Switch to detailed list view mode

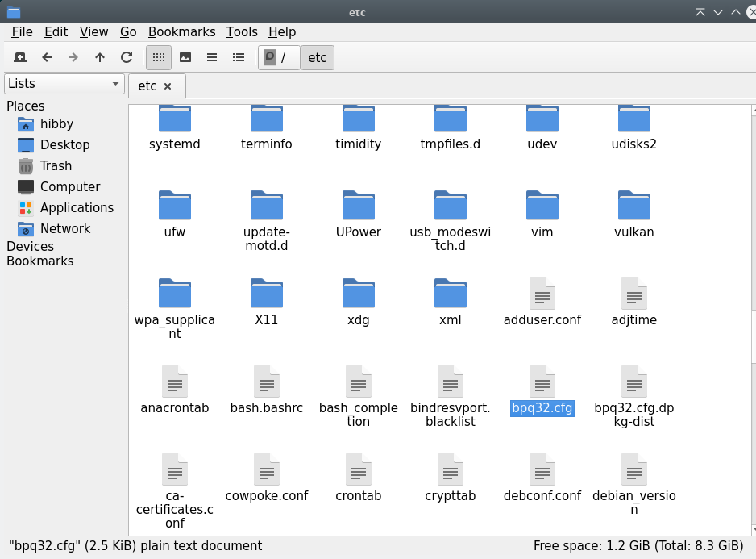[239, 57]
